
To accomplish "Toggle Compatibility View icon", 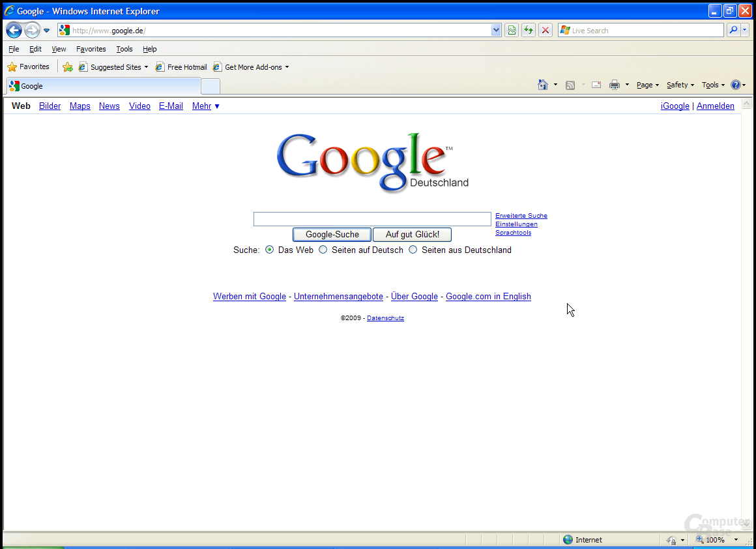I will 512,31.
